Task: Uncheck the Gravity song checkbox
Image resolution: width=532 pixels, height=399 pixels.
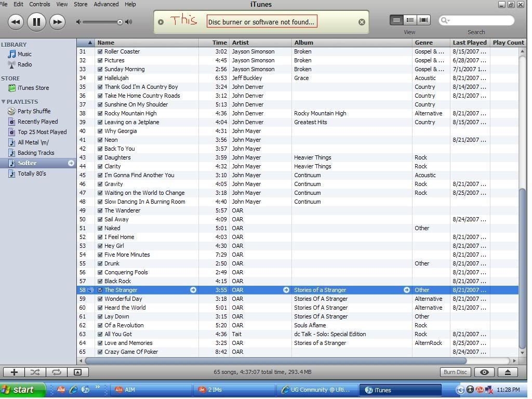Action: tap(100, 184)
